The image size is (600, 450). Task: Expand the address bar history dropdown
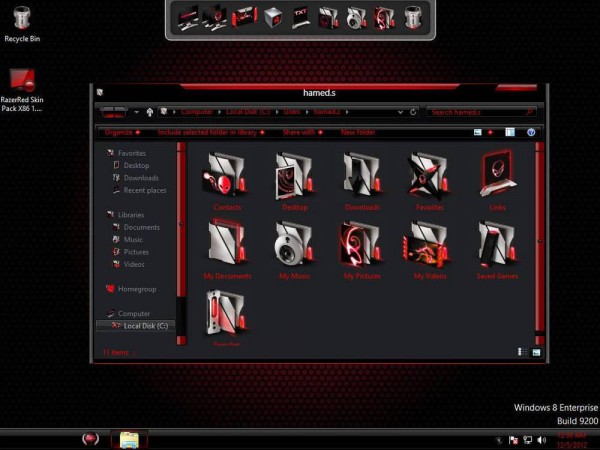[x=400, y=112]
